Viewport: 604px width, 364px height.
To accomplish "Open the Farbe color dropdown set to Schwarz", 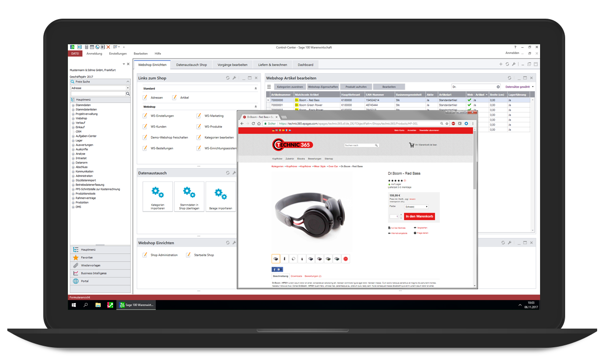I will [x=416, y=207].
